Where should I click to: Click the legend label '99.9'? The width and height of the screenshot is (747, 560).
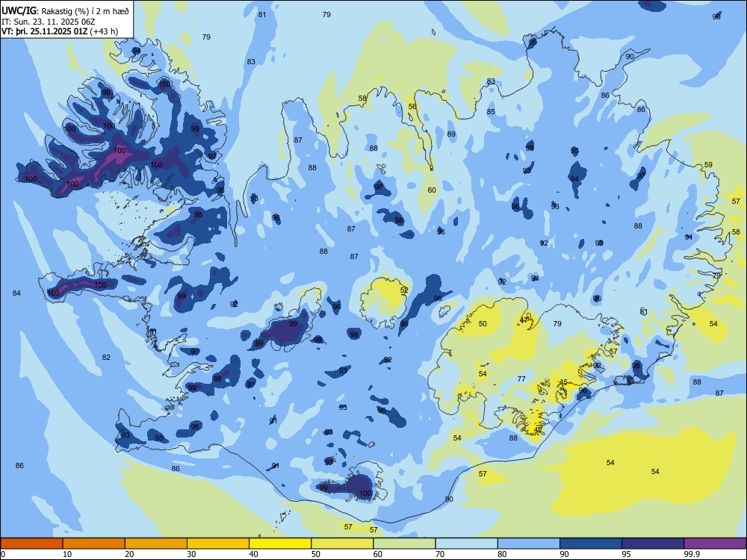692,554
